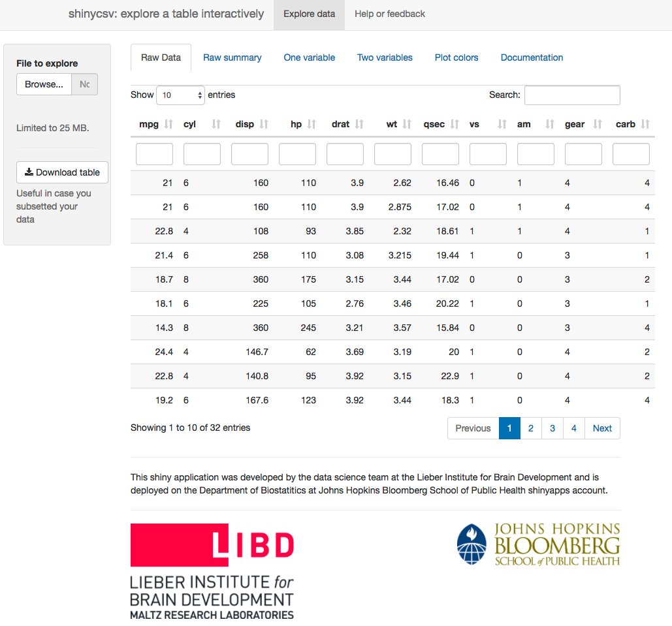Click the Download table button
The height and width of the screenshot is (626, 672).
pyautogui.click(x=62, y=172)
